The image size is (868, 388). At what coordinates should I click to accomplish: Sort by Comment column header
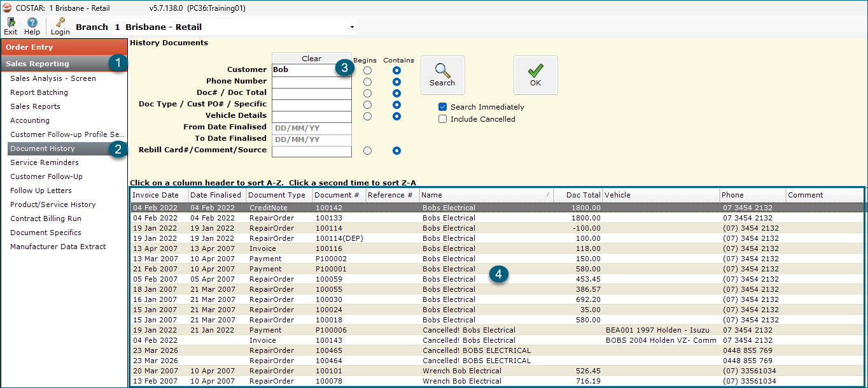tap(825, 195)
